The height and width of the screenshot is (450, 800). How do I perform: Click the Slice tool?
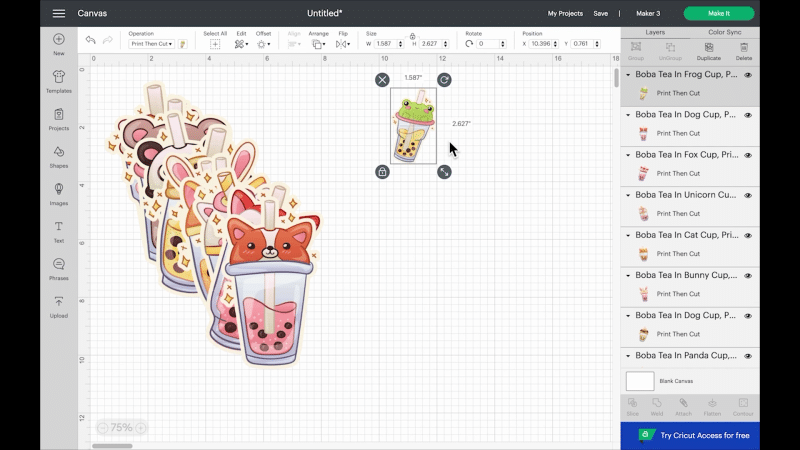633,407
